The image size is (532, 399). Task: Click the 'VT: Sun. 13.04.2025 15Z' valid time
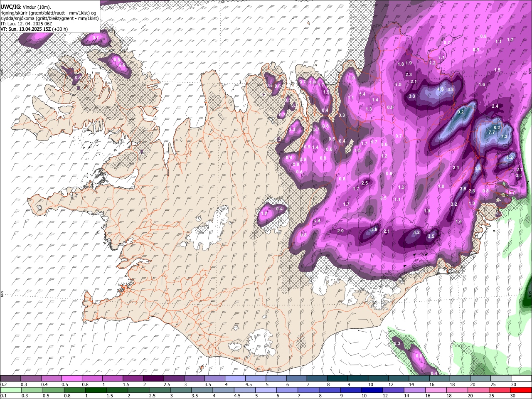(x=26, y=29)
